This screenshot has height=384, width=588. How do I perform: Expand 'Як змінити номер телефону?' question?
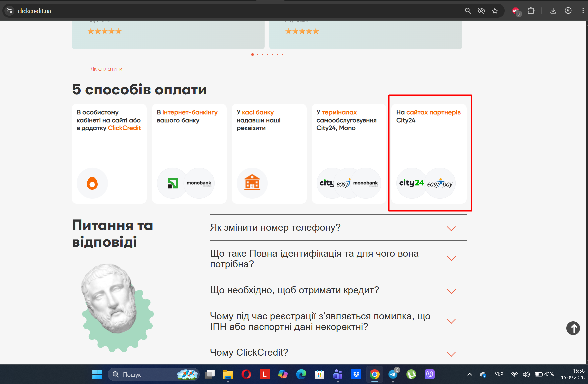click(x=338, y=228)
